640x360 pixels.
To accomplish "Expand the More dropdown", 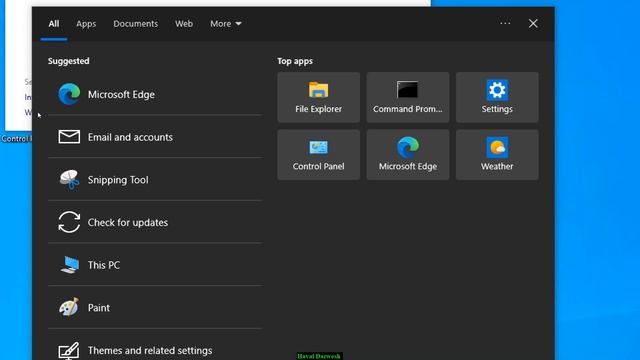I will (226, 24).
